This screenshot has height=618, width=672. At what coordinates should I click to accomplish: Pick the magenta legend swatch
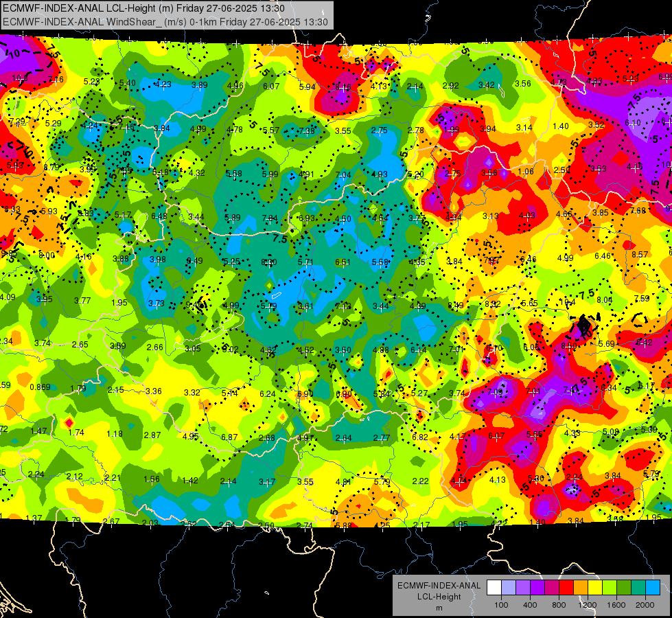[x=552, y=588]
